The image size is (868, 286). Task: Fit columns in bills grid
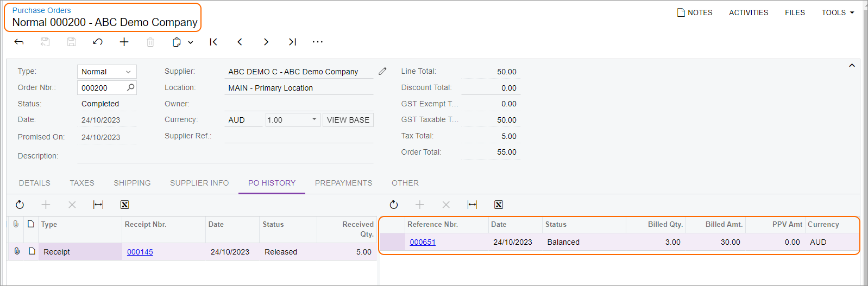point(472,205)
